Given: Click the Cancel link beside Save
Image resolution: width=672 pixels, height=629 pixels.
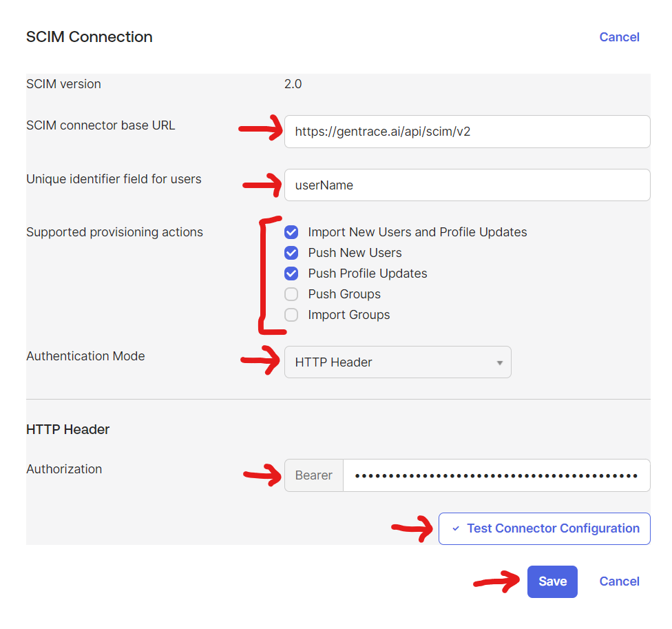Looking at the screenshot, I should pyautogui.click(x=619, y=581).
